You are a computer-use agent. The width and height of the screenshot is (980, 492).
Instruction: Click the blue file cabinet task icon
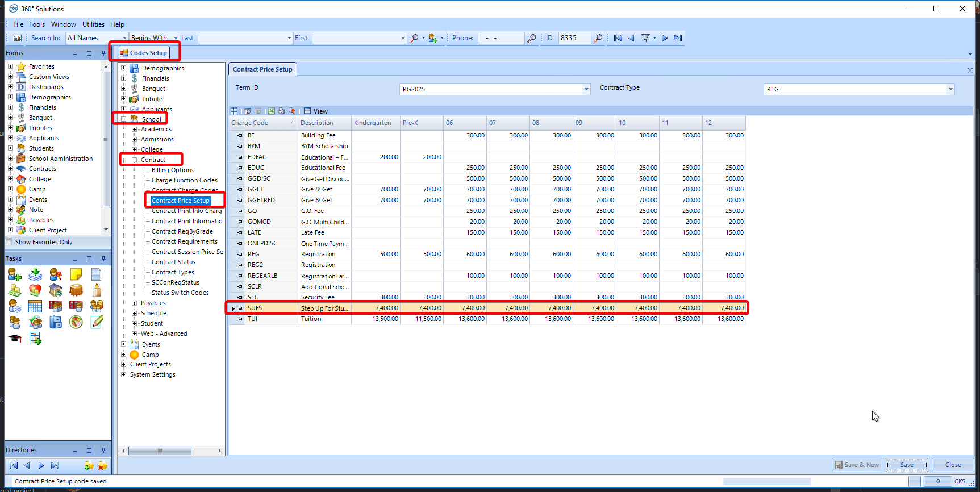pos(56,323)
